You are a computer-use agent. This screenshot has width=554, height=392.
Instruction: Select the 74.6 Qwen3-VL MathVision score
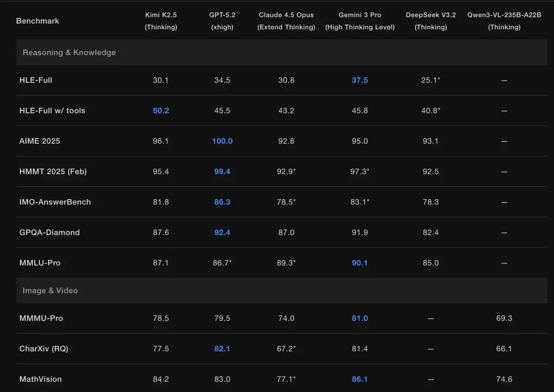[x=504, y=379]
